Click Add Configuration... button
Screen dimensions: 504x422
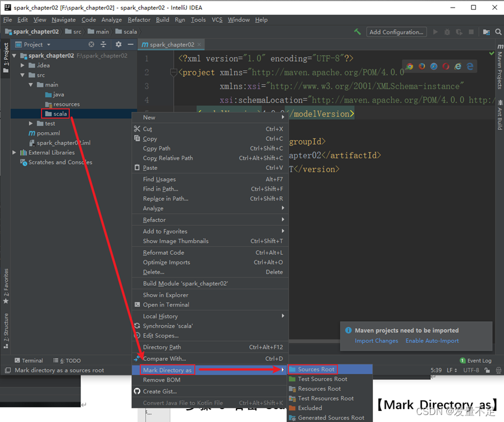tap(396, 32)
